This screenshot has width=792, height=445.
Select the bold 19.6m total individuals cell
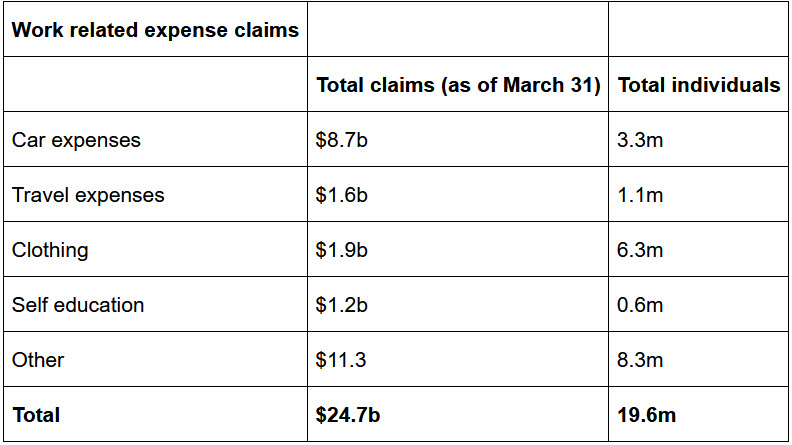[x=648, y=414]
